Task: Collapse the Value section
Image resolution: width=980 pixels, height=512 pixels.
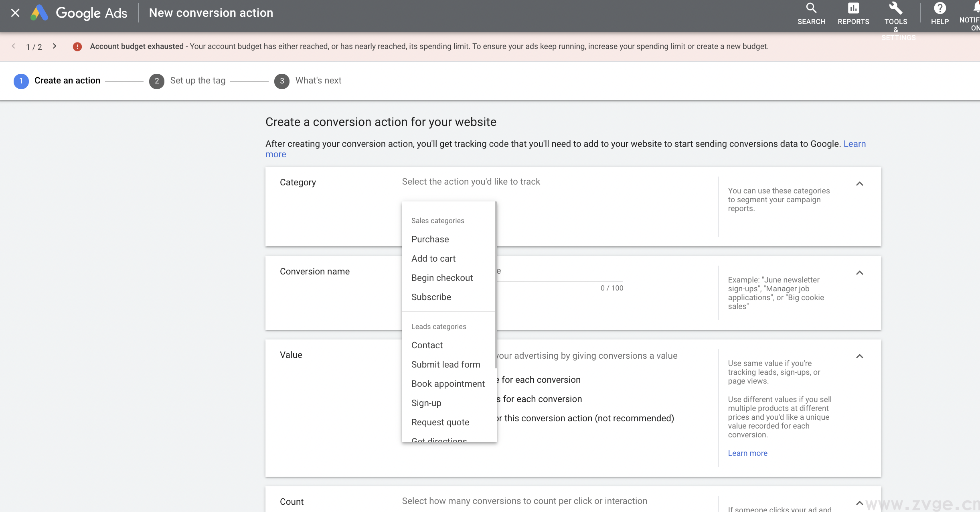Action: pyautogui.click(x=859, y=356)
